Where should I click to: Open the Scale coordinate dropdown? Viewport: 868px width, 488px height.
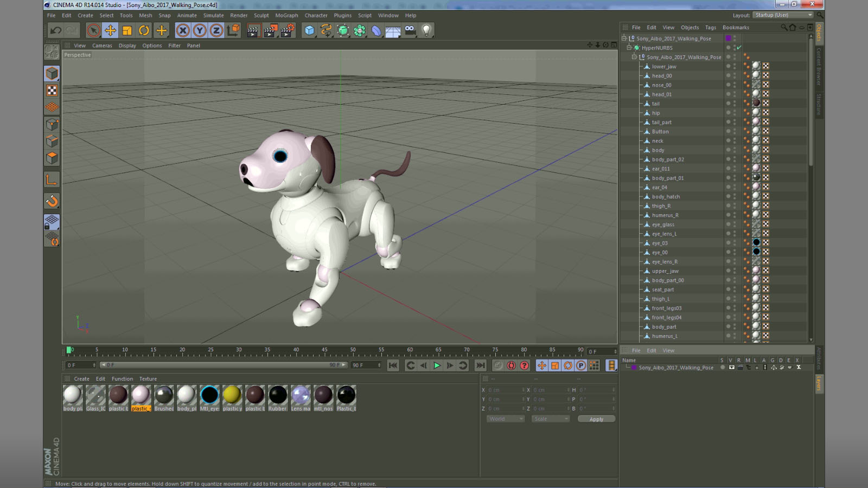tap(550, 419)
